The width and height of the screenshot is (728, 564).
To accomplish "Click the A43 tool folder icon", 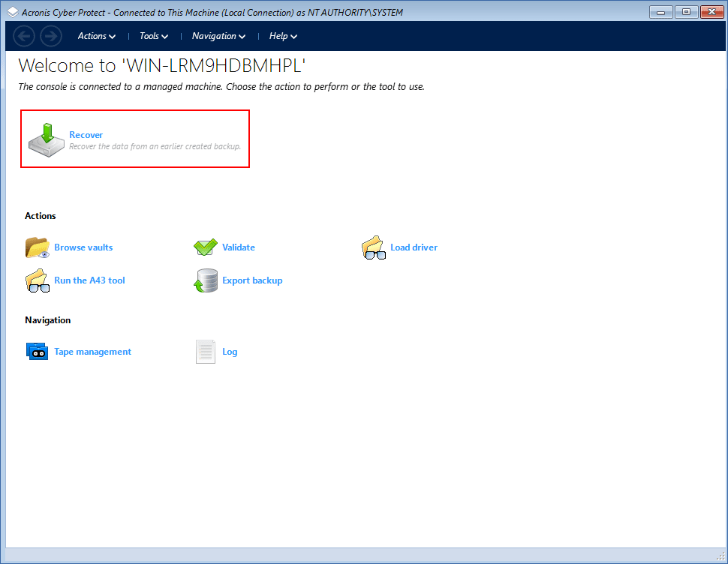I will 37,280.
